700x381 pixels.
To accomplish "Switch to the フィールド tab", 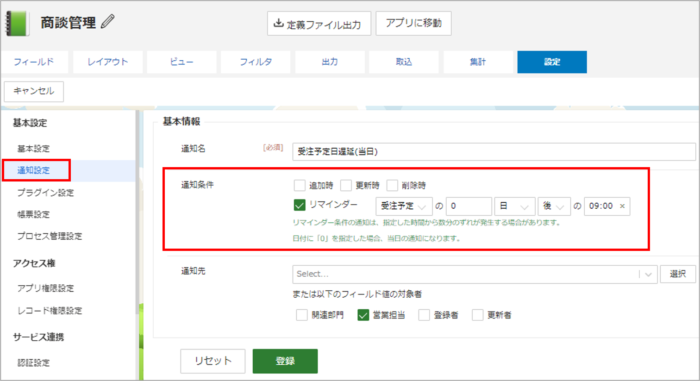I will 34,62.
